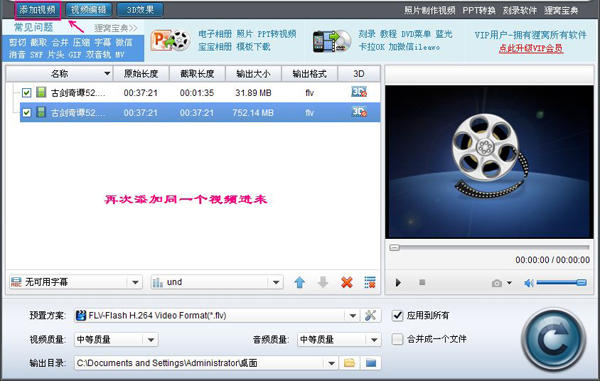Viewport: 600px width, 381px height.
Task: Start conversion with the big round button
Action: pyautogui.click(x=553, y=340)
